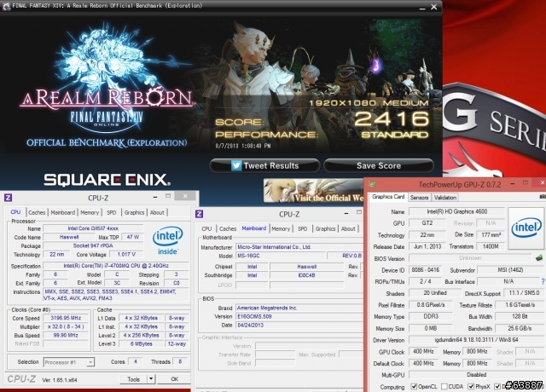Open About tab in left CPU-Z window
The width and height of the screenshot is (546, 392).
coord(157,212)
